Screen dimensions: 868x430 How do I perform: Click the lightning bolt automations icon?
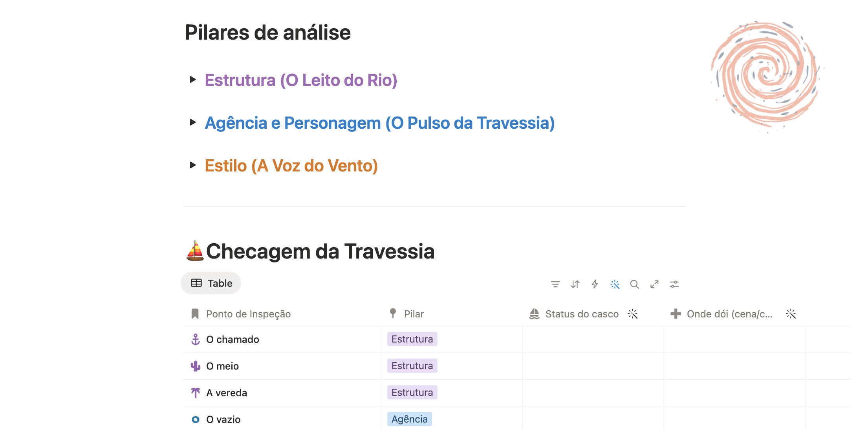595,284
